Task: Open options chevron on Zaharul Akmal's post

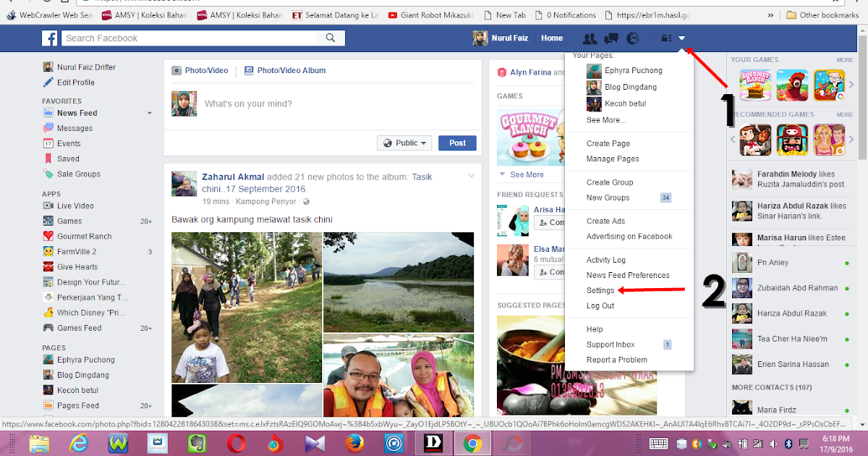Action: tap(472, 176)
